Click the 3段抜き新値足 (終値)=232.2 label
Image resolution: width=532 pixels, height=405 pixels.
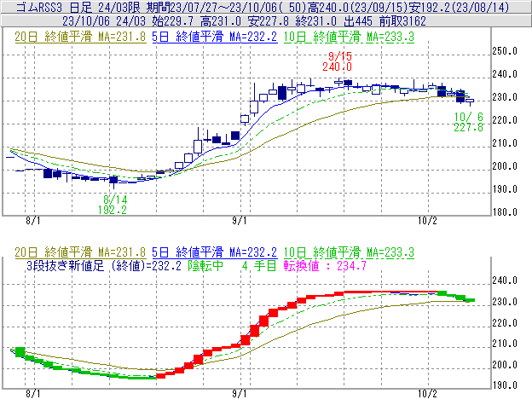tap(103, 265)
